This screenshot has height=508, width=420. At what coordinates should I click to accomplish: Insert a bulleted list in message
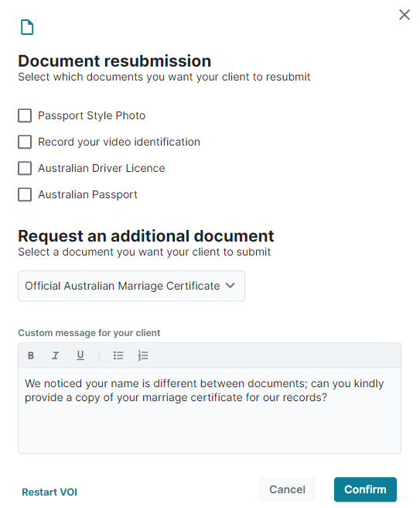118,355
